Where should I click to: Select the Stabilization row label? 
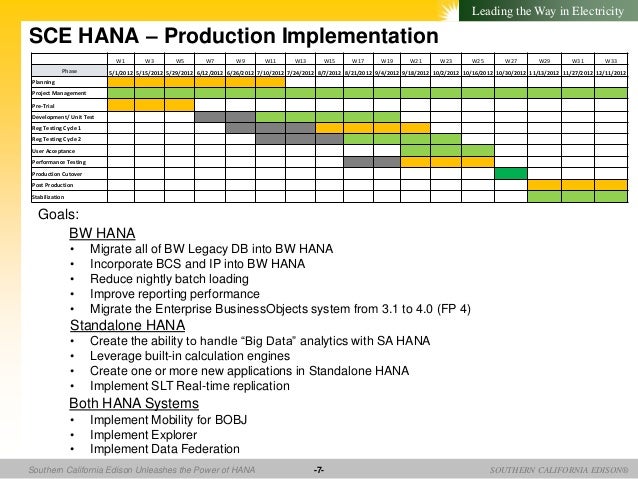point(48,197)
